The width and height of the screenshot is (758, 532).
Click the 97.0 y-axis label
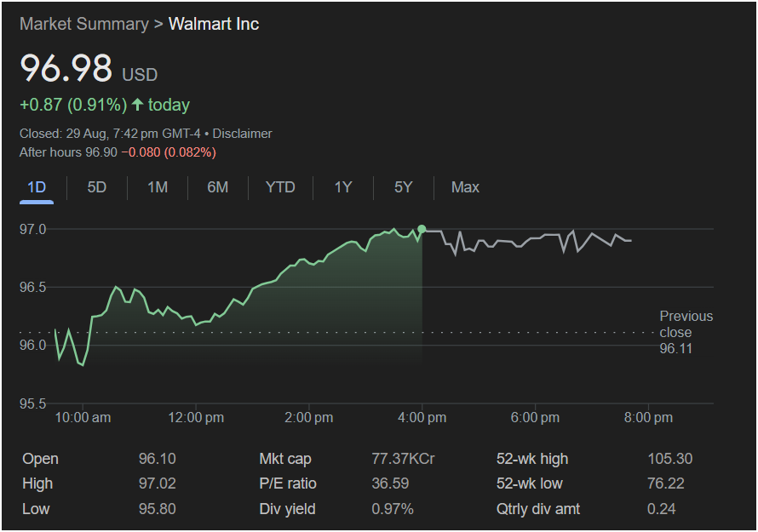point(33,229)
